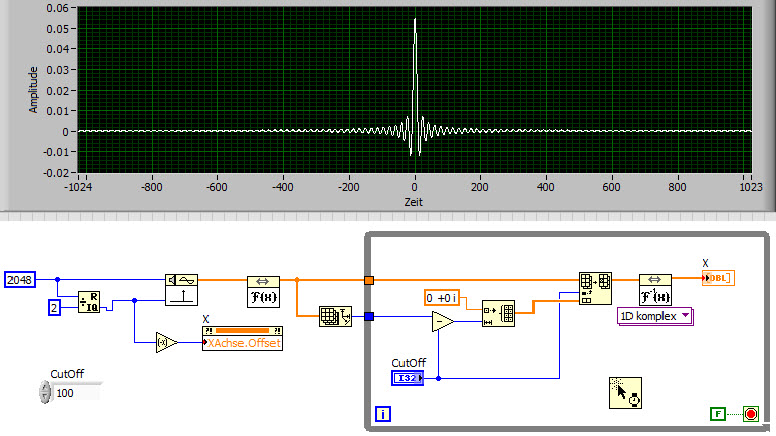776x436 pixels.
Task: Select the 0 +0 i complex constant
Action: pyautogui.click(x=442, y=298)
